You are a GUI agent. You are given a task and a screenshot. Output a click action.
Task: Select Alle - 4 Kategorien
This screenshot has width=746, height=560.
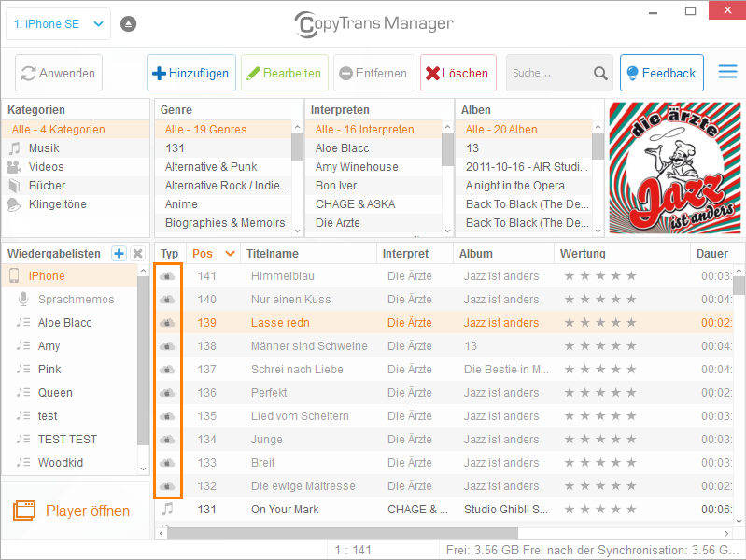click(76, 130)
